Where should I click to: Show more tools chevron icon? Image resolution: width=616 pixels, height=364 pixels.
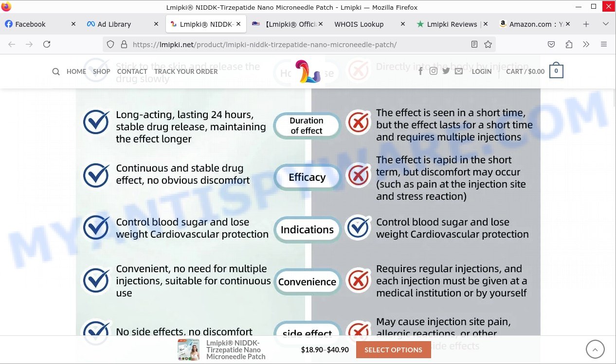point(586,44)
